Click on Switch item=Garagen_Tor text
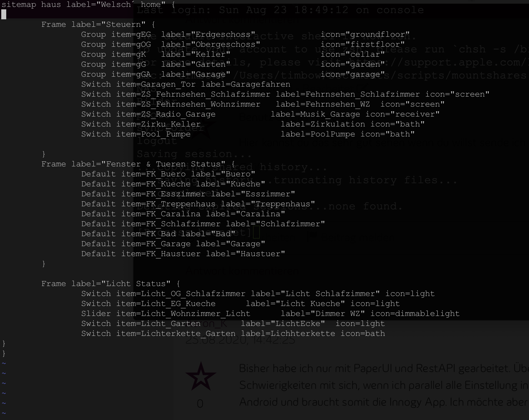Image resolution: width=529 pixels, height=420 pixels. [138, 84]
